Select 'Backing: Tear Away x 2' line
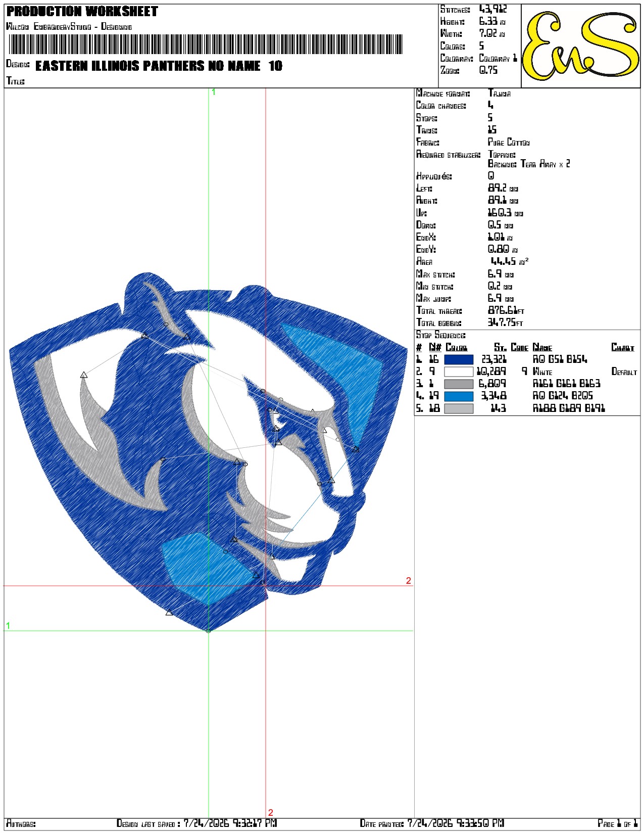This screenshot has height=834, width=644. click(529, 164)
